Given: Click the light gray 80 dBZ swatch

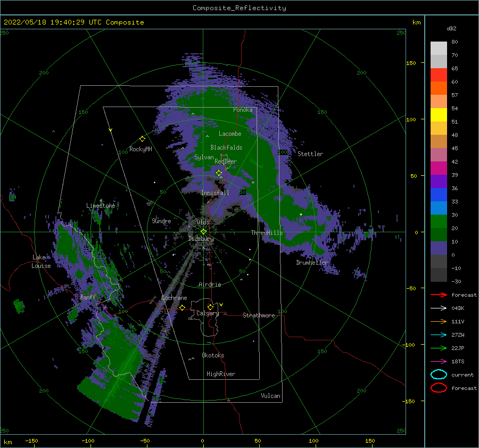Looking at the screenshot, I should click(x=439, y=48).
